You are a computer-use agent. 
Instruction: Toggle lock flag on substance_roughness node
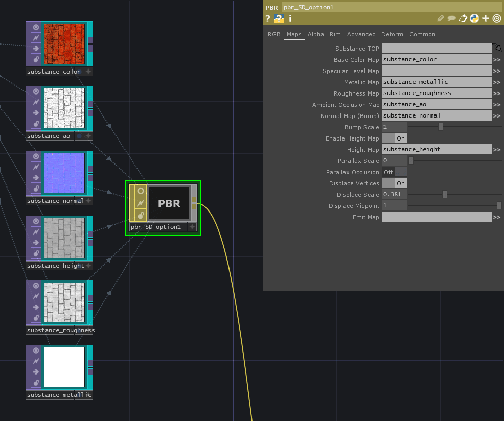(36, 317)
